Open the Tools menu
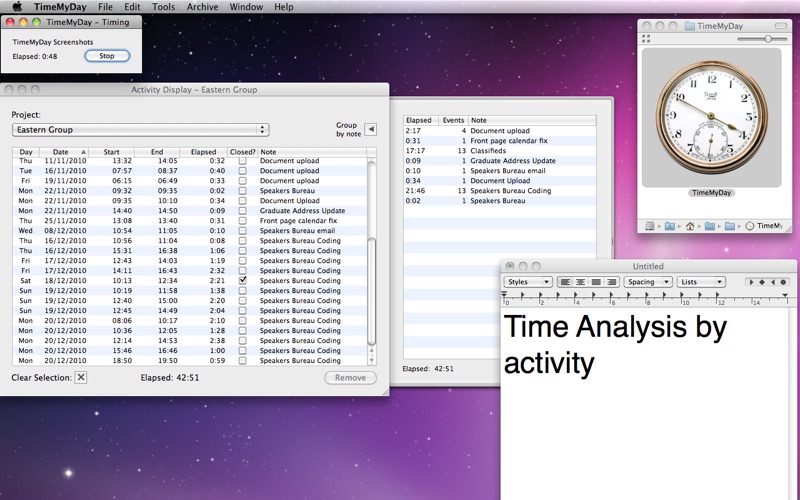The image size is (800, 500). pyautogui.click(x=163, y=7)
